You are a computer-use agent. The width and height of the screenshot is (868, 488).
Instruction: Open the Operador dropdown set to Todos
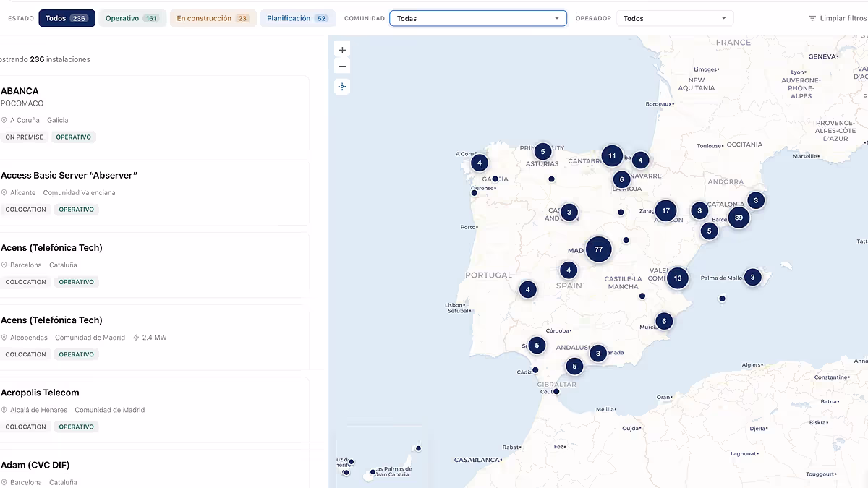pos(674,18)
